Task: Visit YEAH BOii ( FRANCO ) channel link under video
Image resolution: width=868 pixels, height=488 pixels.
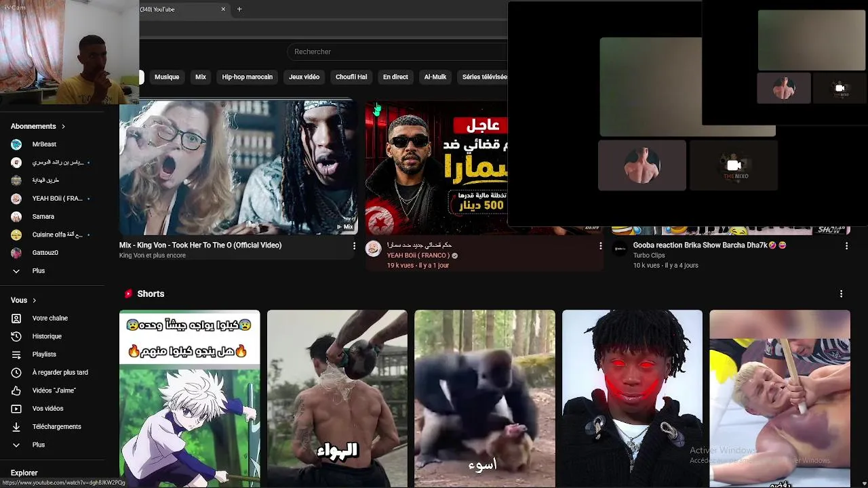Action: click(x=418, y=256)
